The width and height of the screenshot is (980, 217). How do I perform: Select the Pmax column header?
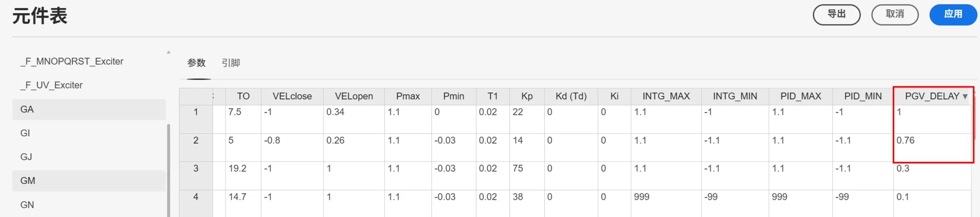click(408, 96)
